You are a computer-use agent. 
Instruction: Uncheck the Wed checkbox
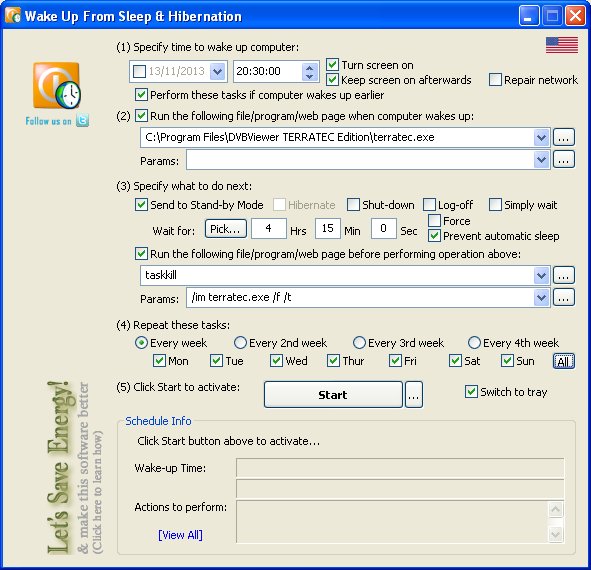(276, 361)
